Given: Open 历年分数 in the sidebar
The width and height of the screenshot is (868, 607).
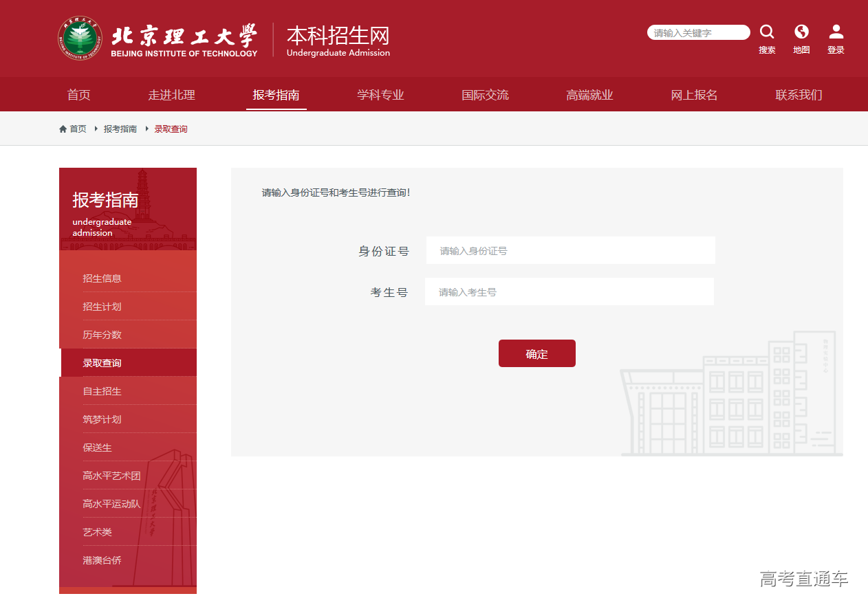Looking at the screenshot, I should [x=101, y=334].
